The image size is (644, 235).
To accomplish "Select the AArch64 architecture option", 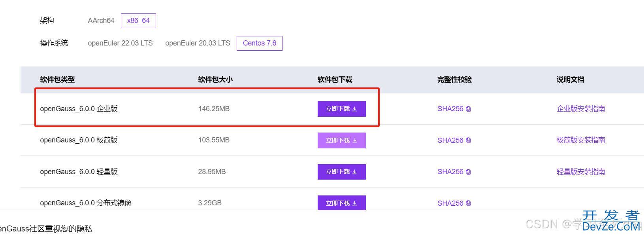I will 101,21.
